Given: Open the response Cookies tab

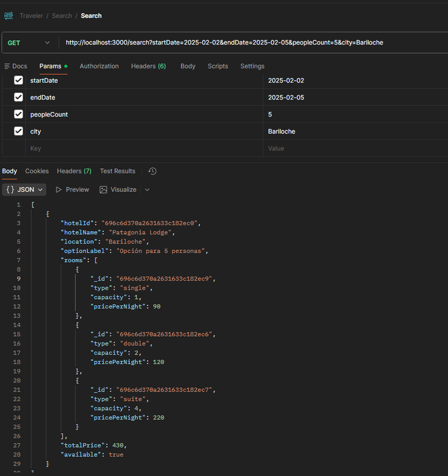Looking at the screenshot, I should pos(37,171).
